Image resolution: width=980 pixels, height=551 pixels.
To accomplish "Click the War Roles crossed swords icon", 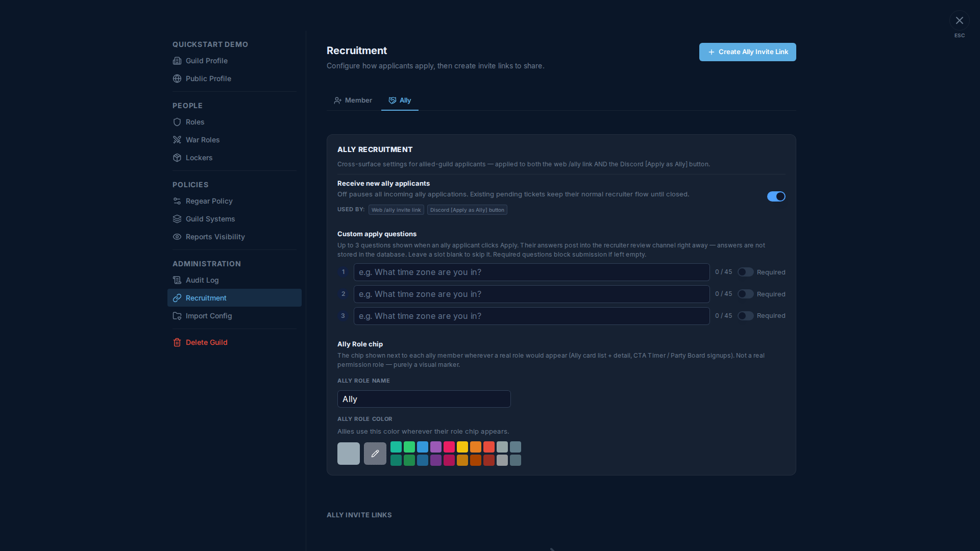I will click(x=177, y=140).
